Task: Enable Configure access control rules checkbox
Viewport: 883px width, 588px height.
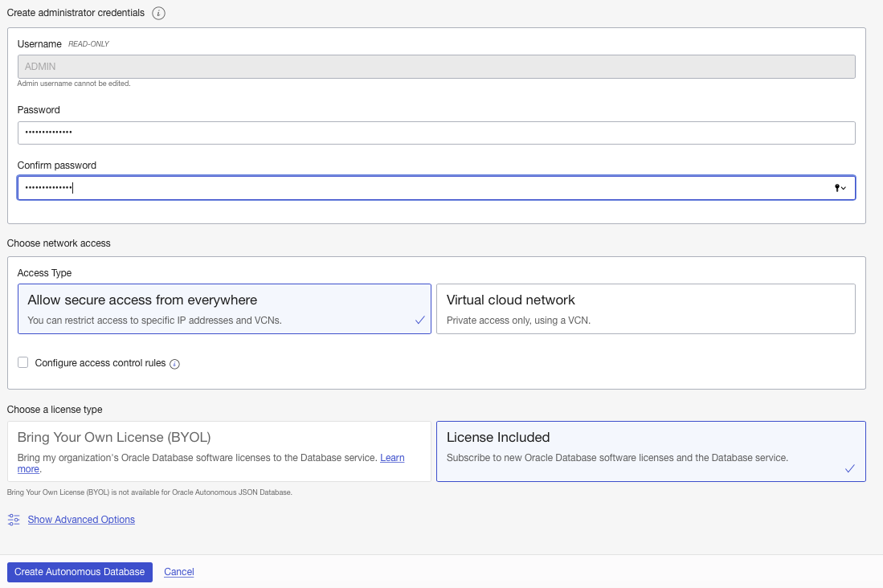Action: pos(23,363)
